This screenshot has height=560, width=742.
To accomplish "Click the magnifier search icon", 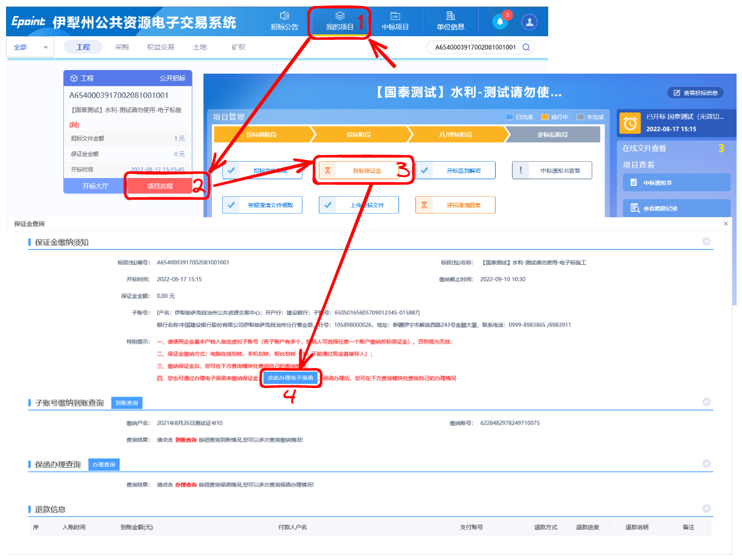I will pos(526,47).
